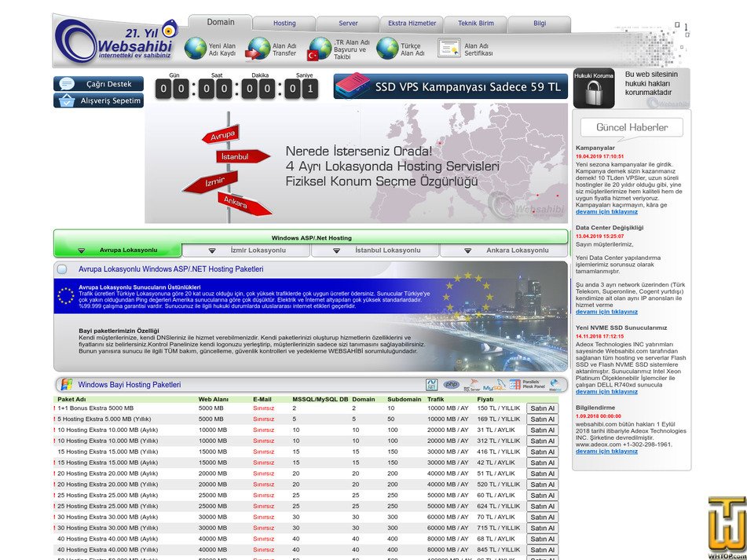Viewport: 747px width, 560px height.
Task: Click the EU stars circle icon
Action: coord(66,296)
